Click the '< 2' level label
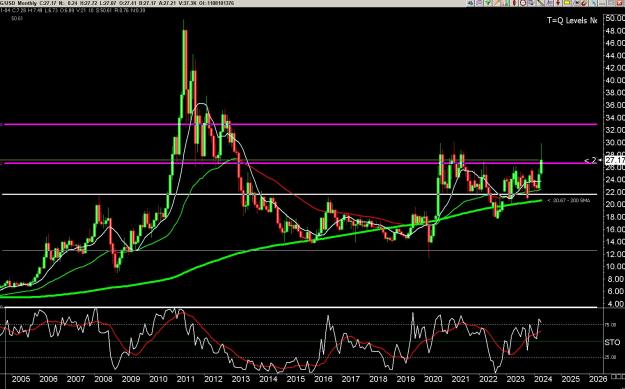 coord(590,160)
